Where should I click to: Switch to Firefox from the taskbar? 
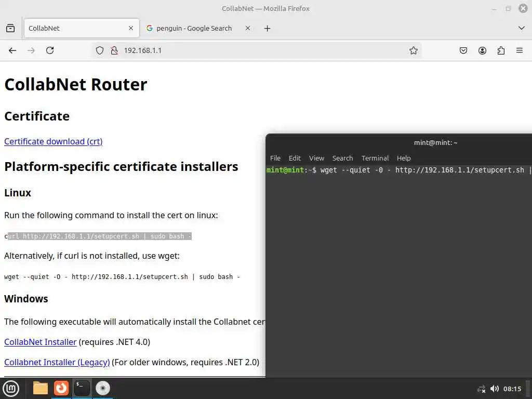[61, 388]
